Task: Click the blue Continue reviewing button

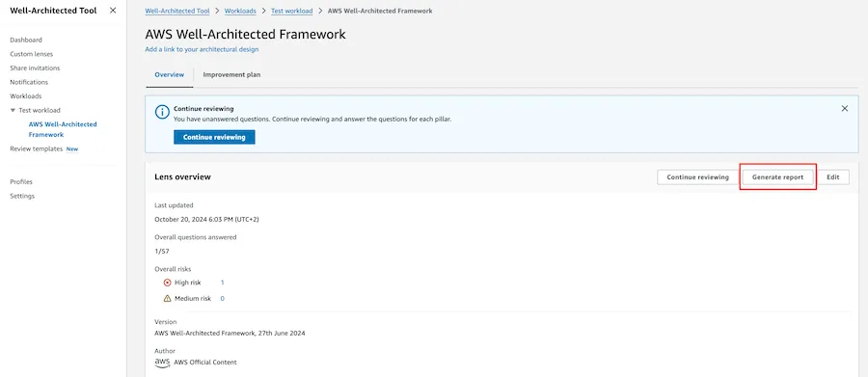Action: 214,137
